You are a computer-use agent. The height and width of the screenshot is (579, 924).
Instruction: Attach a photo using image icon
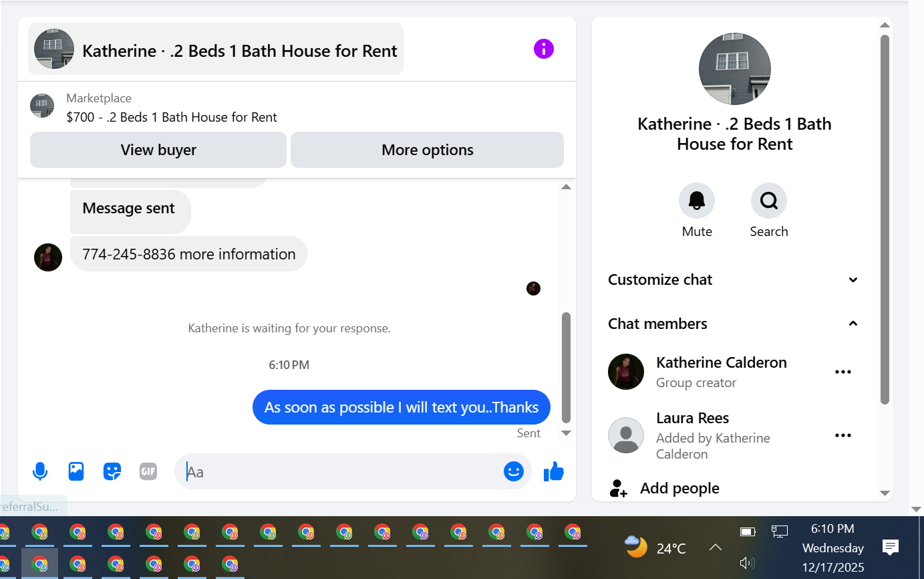point(76,471)
